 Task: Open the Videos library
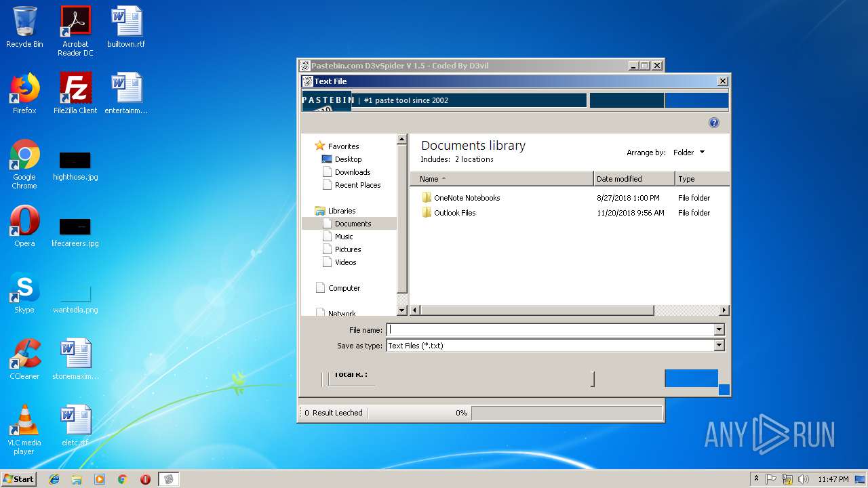(x=345, y=262)
